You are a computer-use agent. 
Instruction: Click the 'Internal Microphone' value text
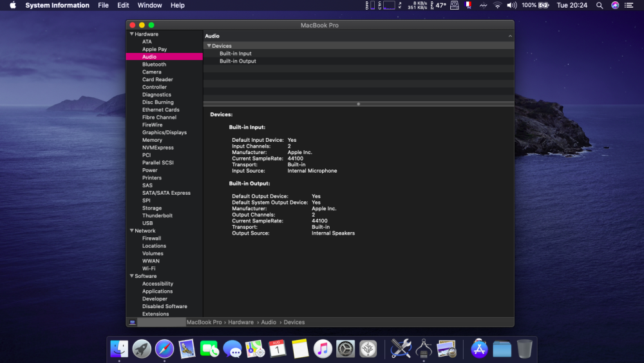tap(312, 171)
